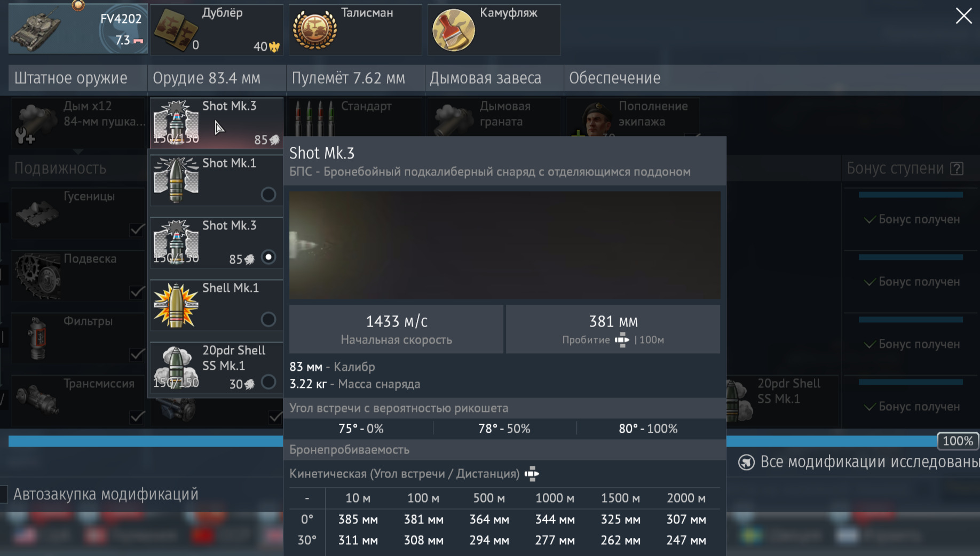This screenshot has height=556, width=980.
Task: Open the Camouflage paintbrush icon
Action: point(453,30)
